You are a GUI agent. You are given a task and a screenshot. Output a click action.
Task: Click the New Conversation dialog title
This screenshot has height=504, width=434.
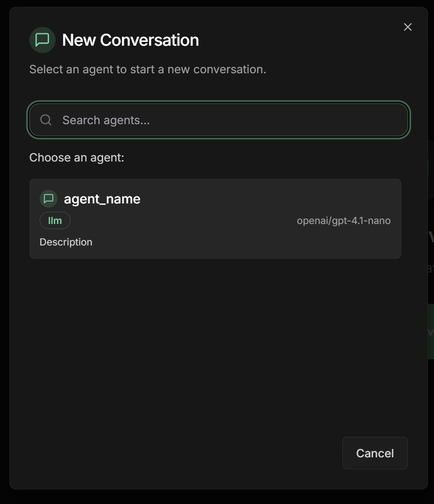click(x=130, y=40)
